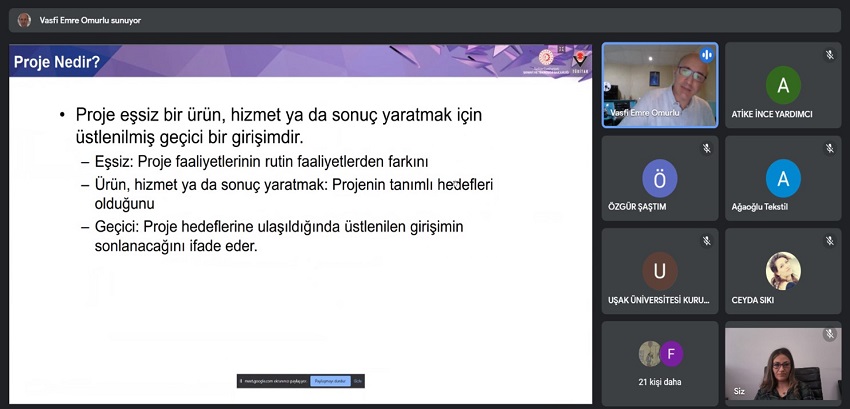
Task: Click the presenter avatar in the top bar
Action: coord(24,20)
